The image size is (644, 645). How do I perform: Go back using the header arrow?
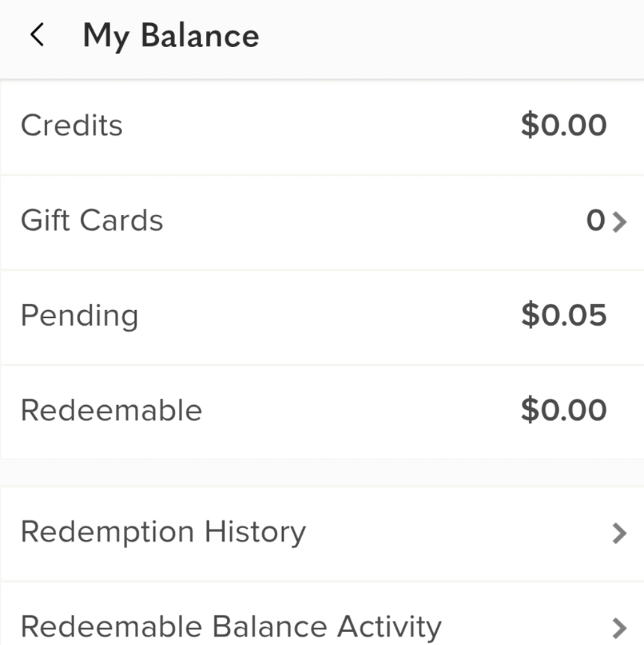point(37,35)
